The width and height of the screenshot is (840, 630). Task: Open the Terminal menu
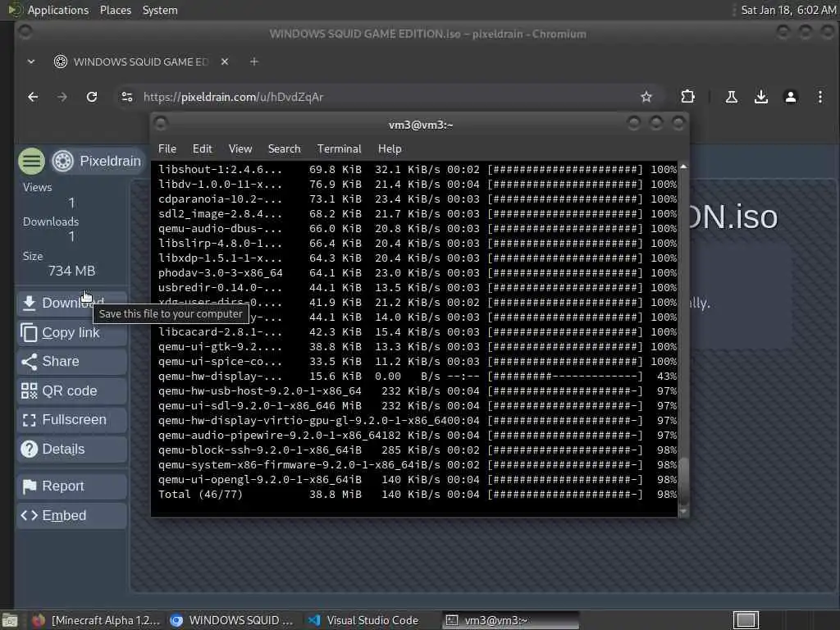pos(339,149)
